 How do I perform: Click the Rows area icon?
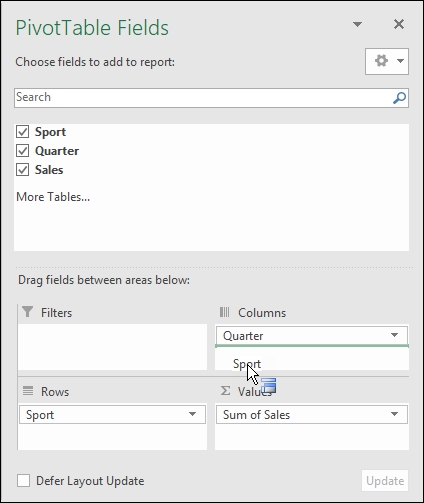click(x=28, y=391)
